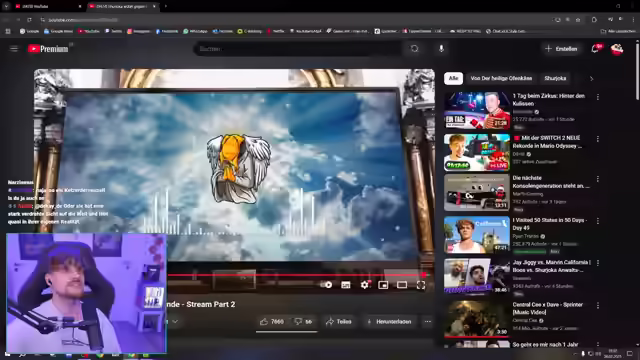Image resolution: width=640 pixels, height=360 pixels.
Task: Enter fullscreen mode on the video
Action: coord(421,285)
